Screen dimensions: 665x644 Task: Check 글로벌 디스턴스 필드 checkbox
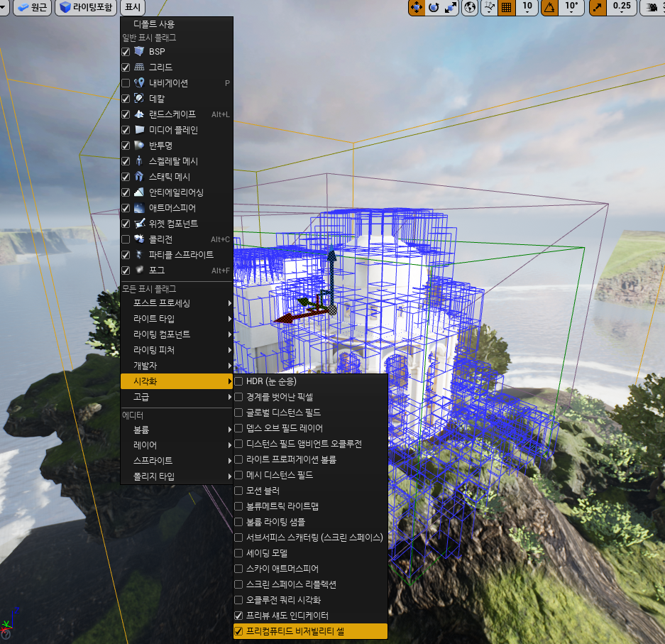(x=238, y=413)
